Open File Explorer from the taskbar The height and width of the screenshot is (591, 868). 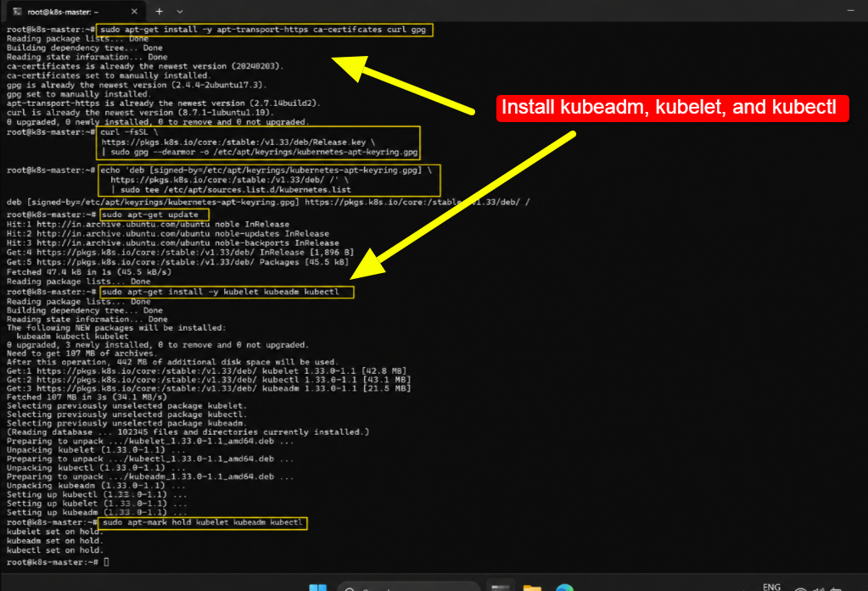532,588
